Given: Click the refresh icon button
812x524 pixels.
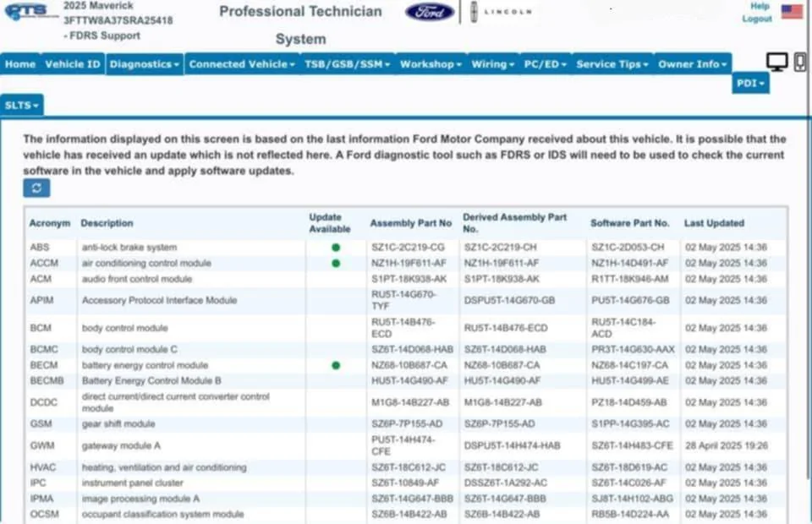Looking at the screenshot, I should [36, 188].
